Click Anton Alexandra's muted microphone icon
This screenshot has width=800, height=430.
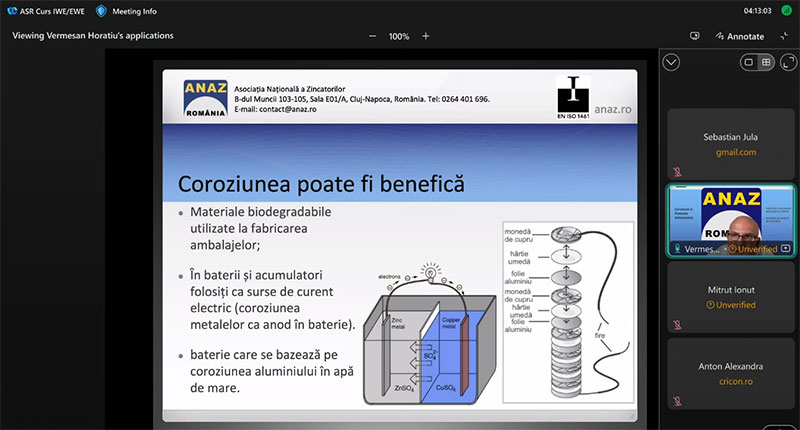coord(677,401)
